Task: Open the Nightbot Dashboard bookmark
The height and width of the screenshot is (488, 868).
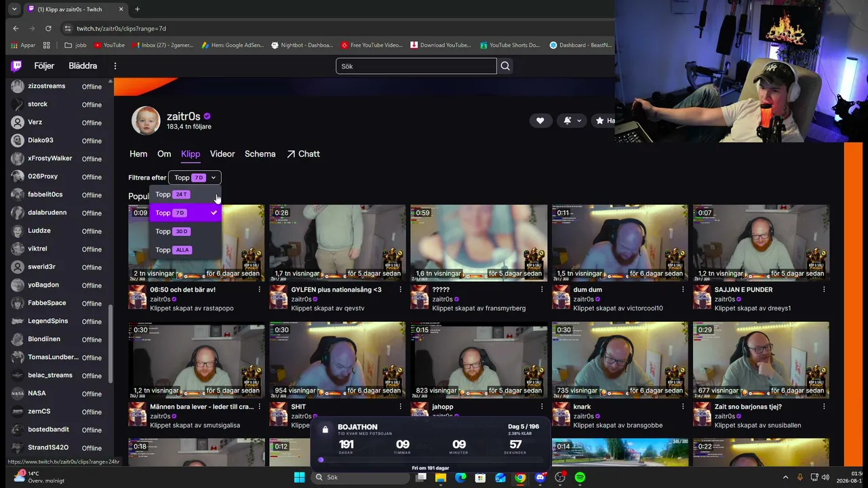Action: point(302,45)
